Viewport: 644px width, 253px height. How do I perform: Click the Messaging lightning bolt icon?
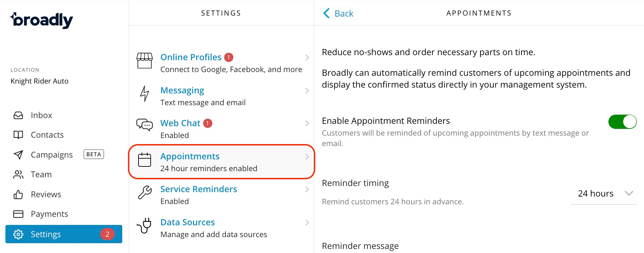click(x=145, y=94)
